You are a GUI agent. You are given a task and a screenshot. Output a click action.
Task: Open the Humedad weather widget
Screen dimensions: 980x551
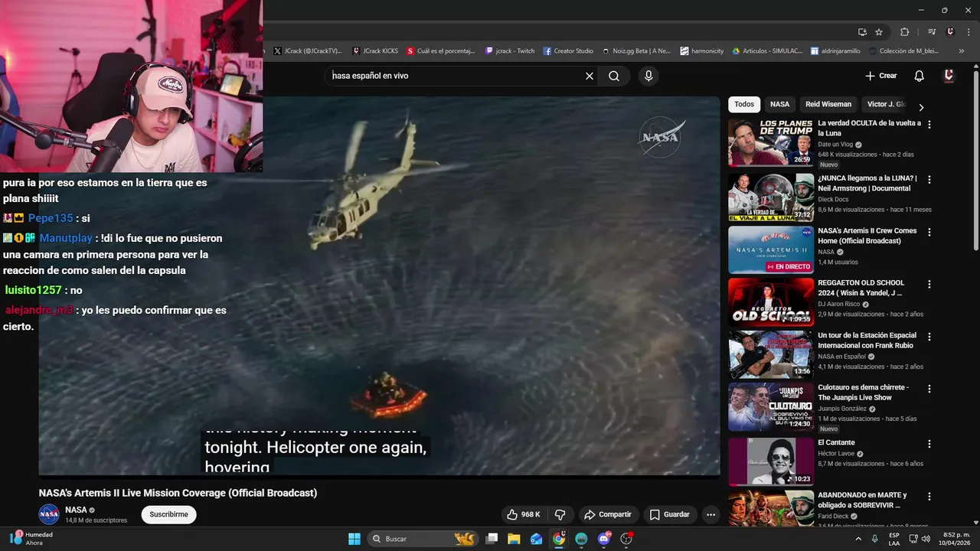(31, 539)
